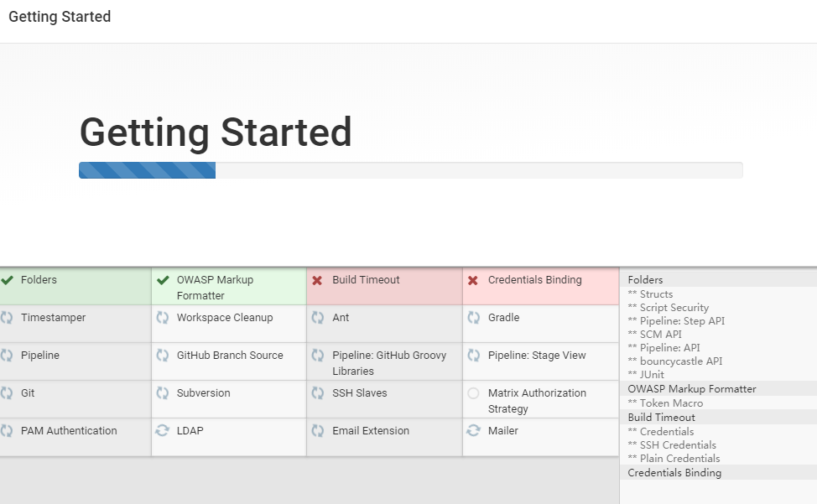Screen dimensions: 817x504
Task: Click the red X beside Credentials Binding
Action: pyautogui.click(x=472, y=280)
